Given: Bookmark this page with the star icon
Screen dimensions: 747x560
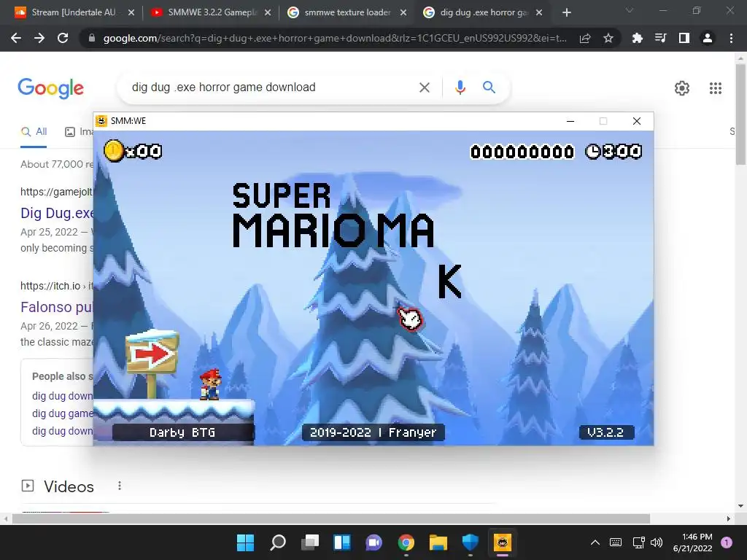Looking at the screenshot, I should [608, 38].
